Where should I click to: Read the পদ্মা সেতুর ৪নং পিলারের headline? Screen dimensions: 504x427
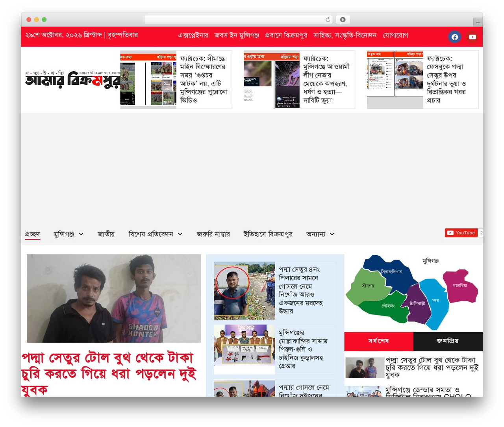[301, 290]
